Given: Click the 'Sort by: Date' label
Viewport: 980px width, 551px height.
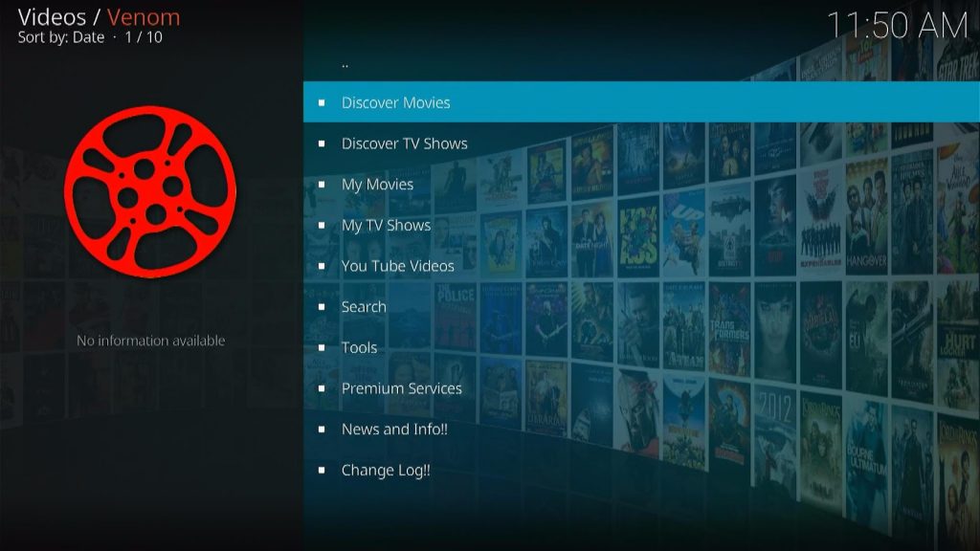Looking at the screenshot, I should [x=60, y=37].
